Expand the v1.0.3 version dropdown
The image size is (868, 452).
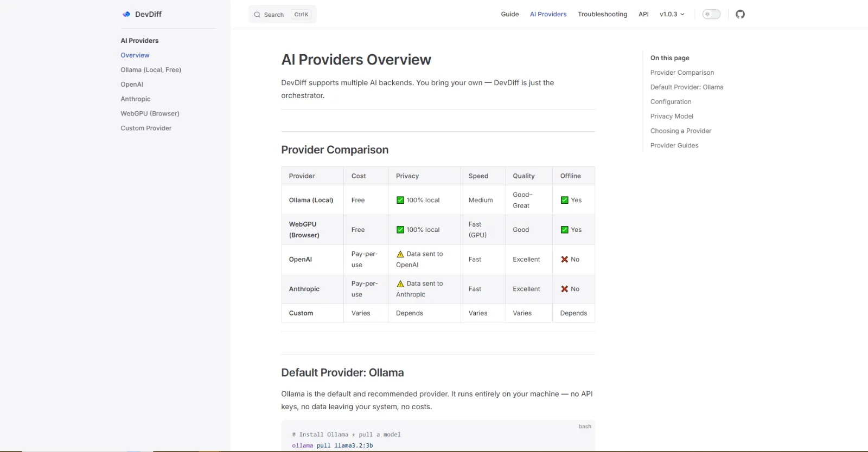672,14
